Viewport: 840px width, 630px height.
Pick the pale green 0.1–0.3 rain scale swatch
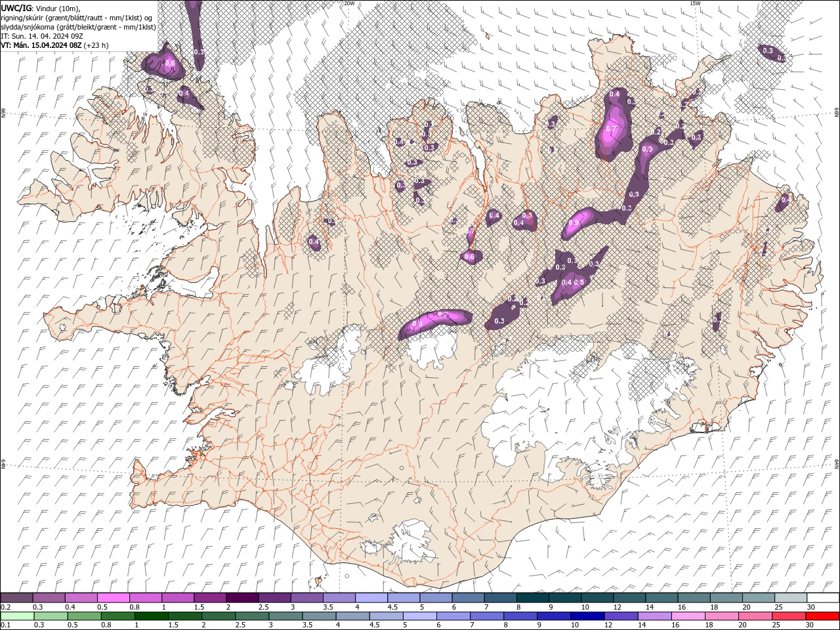[x=17, y=616]
